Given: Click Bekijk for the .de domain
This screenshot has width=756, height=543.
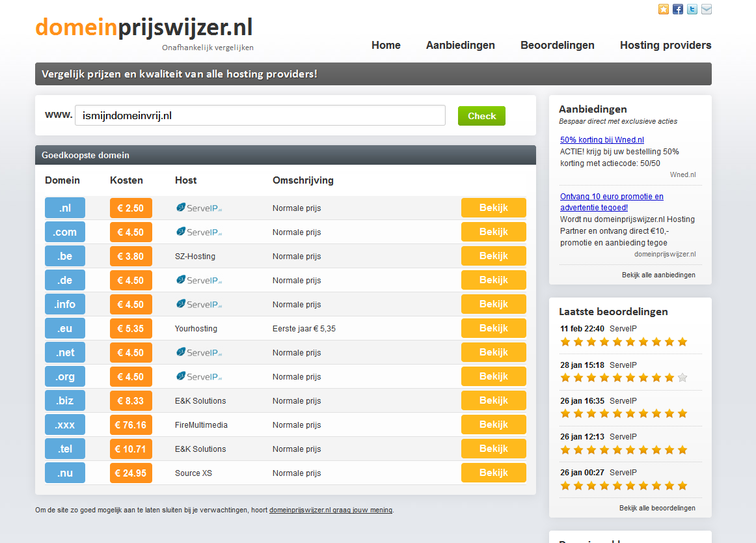Looking at the screenshot, I should [x=493, y=280].
